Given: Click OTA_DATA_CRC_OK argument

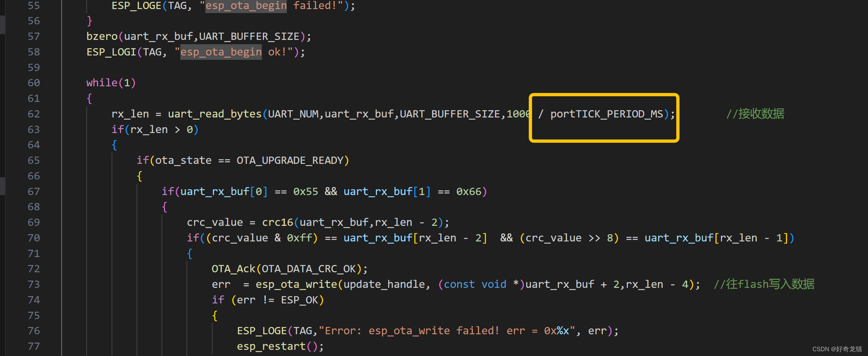Looking at the screenshot, I should 309,269.
